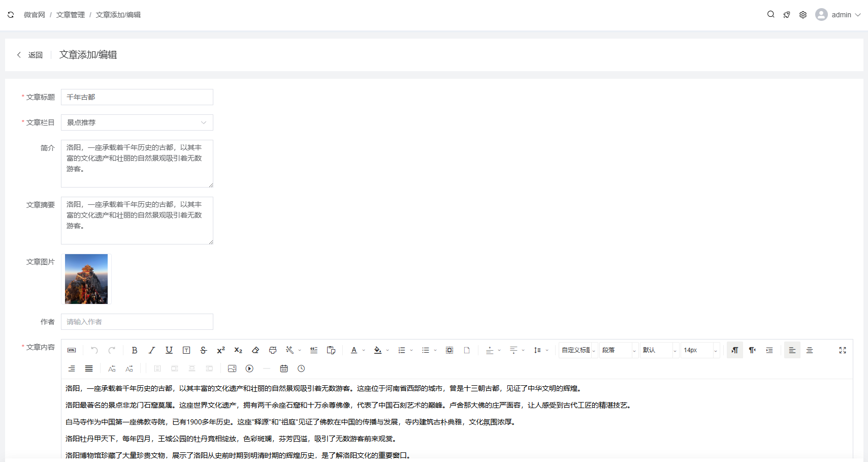The width and height of the screenshot is (868, 462).
Task: Click the background color paint bucket
Action: (x=378, y=350)
